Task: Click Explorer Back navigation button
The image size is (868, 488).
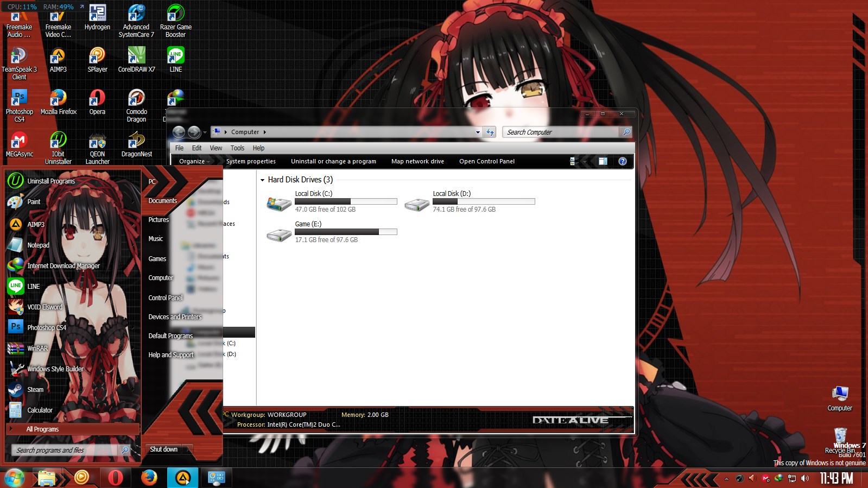Action: tap(179, 132)
